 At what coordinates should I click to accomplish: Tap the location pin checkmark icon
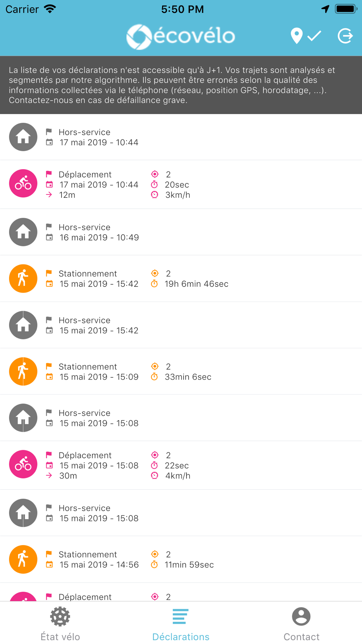(x=306, y=36)
